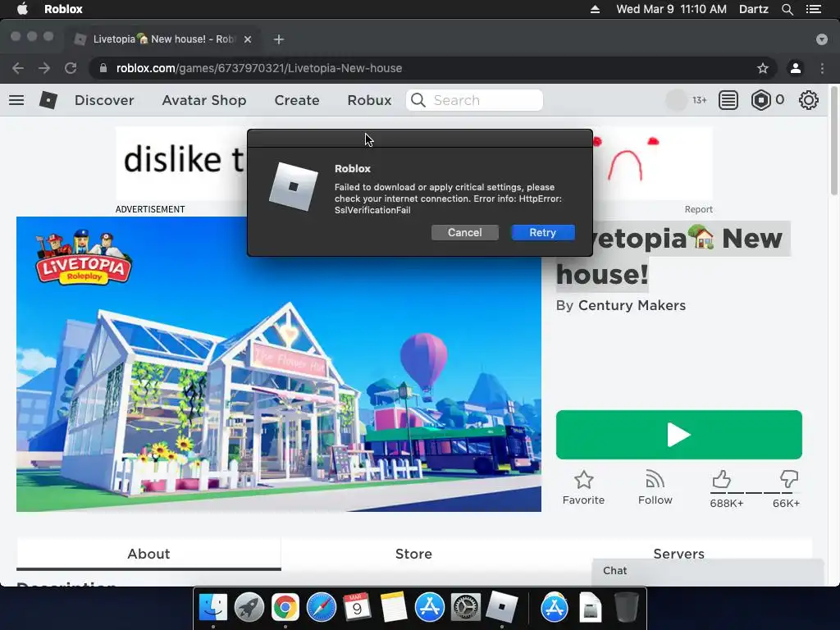Like the game with thumbs up
The image size is (840, 630).
[722, 479]
